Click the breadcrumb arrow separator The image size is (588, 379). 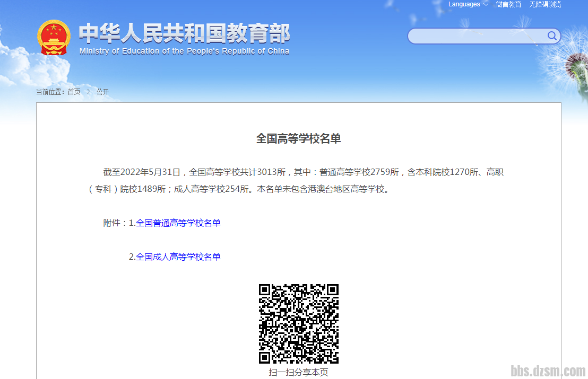[x=89, y=92]
